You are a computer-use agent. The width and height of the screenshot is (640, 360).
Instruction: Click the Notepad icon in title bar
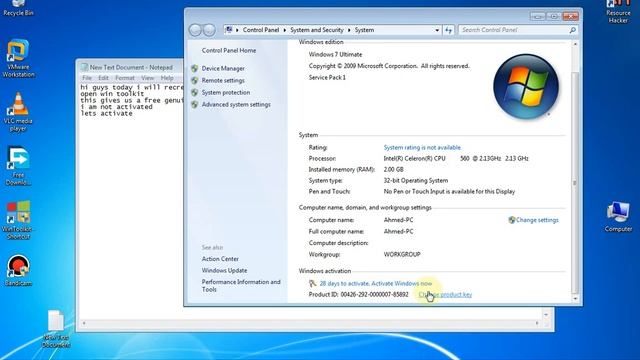(84, 67)
